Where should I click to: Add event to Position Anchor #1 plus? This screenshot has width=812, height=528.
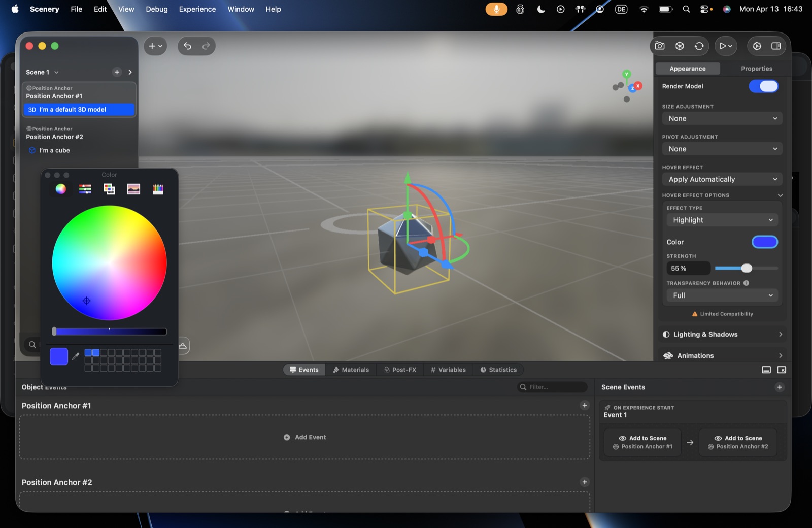(585, 405)
